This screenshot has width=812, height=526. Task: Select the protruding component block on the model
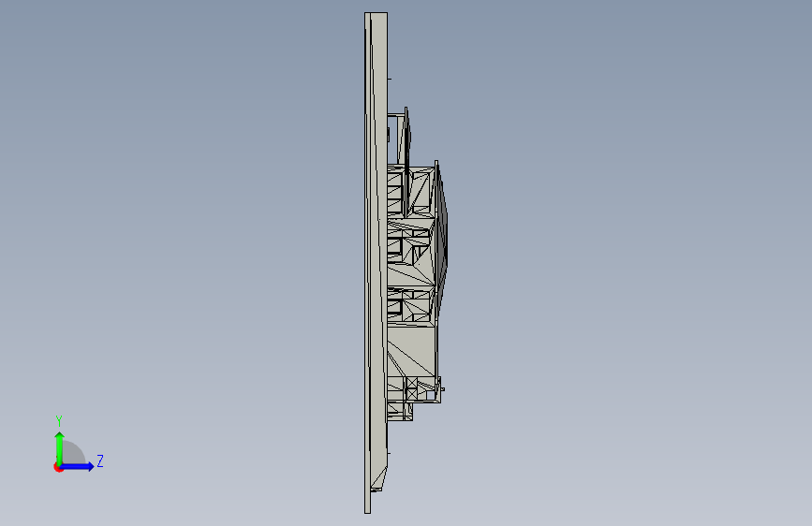pyautogui.click(x=417, y=264)
